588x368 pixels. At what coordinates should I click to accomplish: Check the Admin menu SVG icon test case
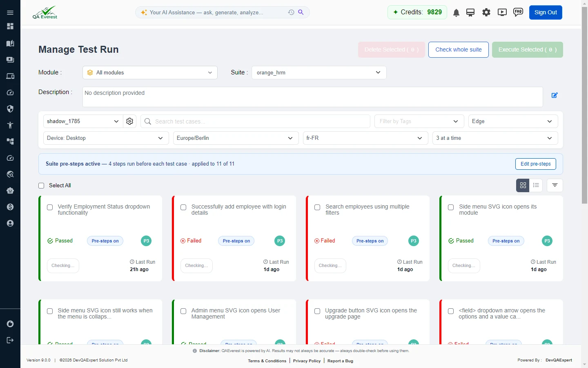point(183,311)
